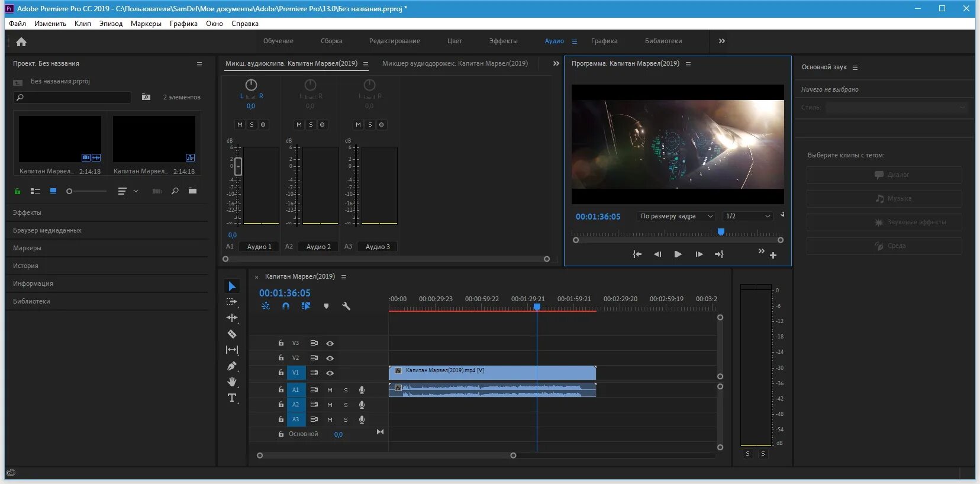Viewport: 980px width, 484px height.
Task: Click the Диалог audio type button
Action: (x=884, y=175)
